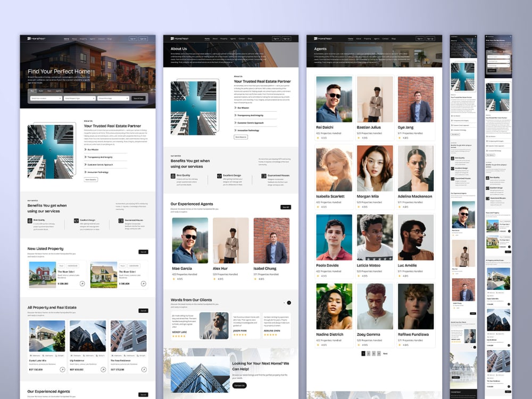Click star rating icons under Wendy Lane testimonial
Image resolution: width=532 pixels, height=399 pixels.
click(179, 336)
